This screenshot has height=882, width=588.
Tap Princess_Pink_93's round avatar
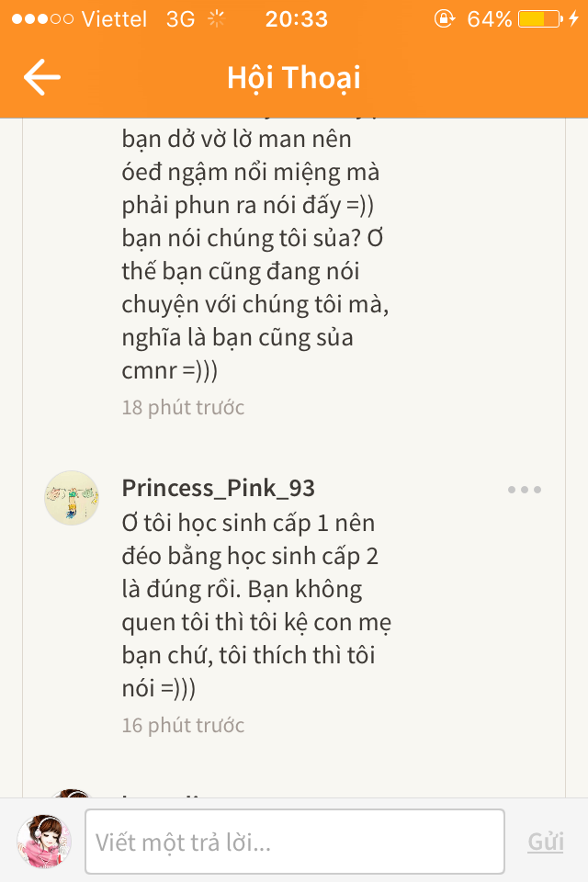(72, 498)
